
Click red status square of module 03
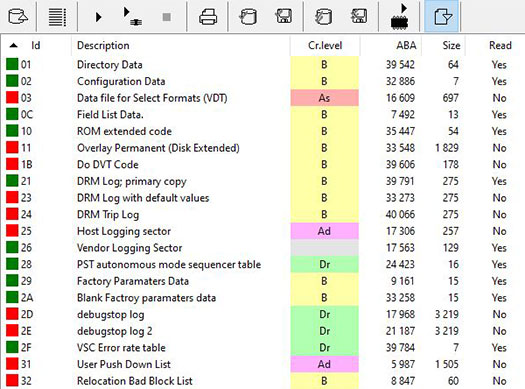pos(12,97)
